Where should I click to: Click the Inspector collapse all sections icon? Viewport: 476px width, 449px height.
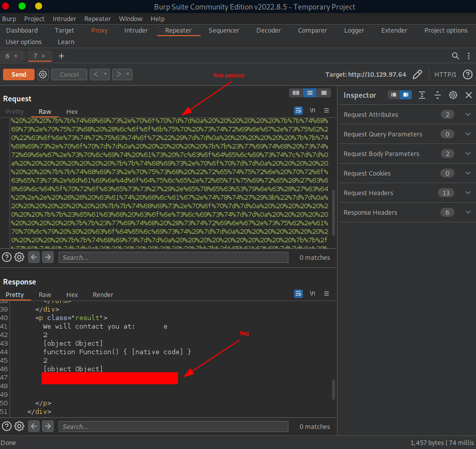(x=437, y=95)
